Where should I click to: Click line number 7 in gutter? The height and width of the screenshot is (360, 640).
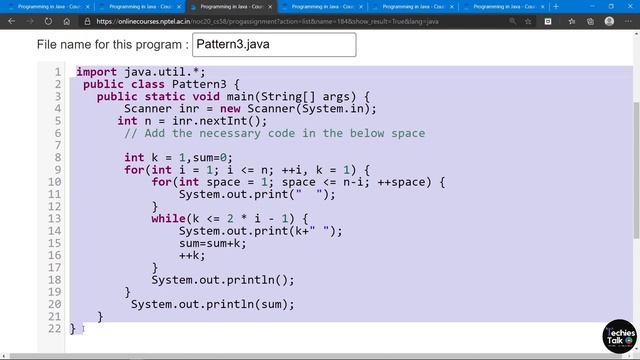tap(58, 145)
